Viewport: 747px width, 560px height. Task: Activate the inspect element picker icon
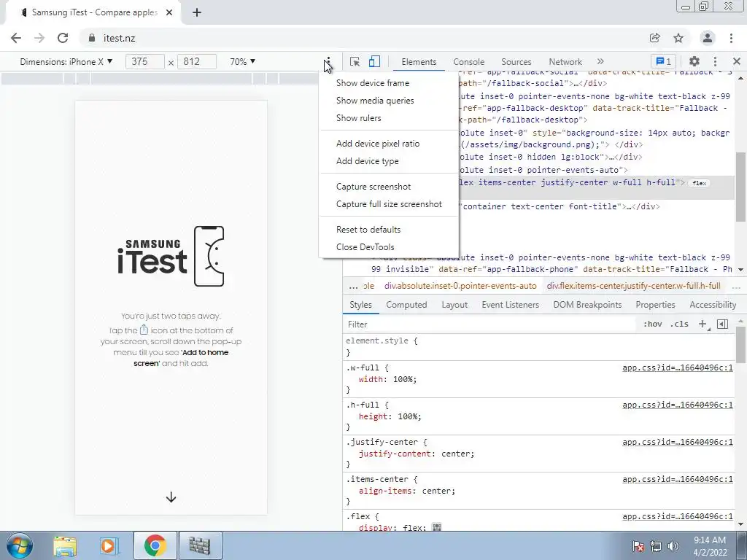[355, 61]
